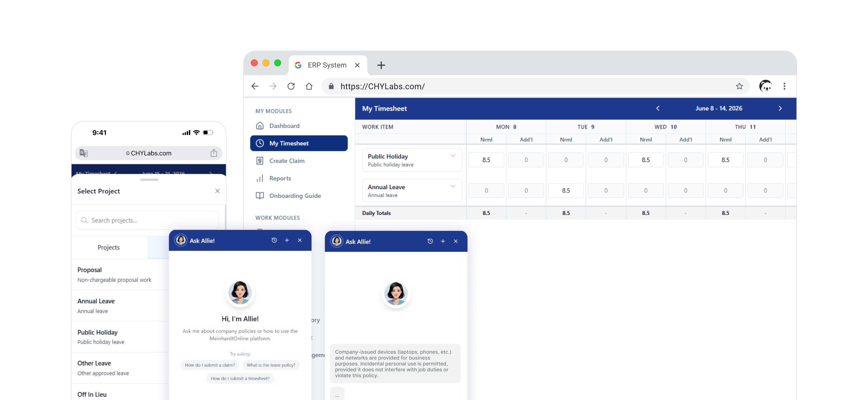The width and height of the screenshot is (868, 400).
Task: Close the left Ask Allie window
Action: 300,240
